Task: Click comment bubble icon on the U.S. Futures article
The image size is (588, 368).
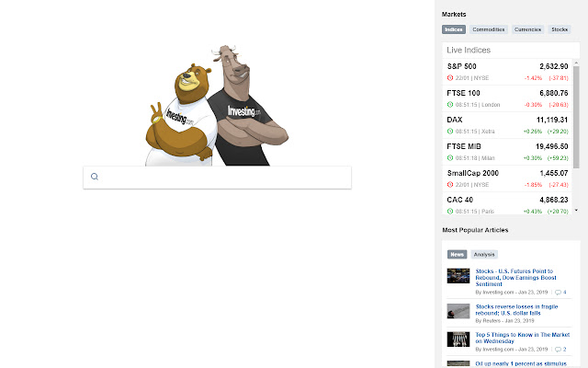Action: pos(558,293)
